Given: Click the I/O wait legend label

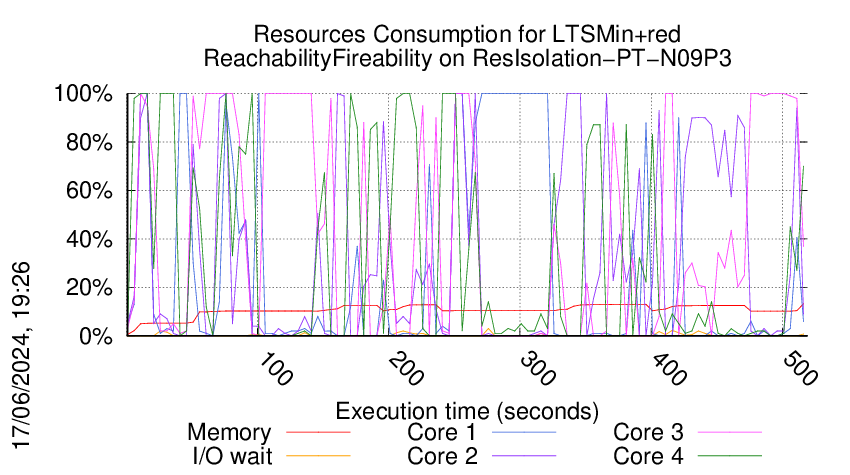Looking at the screenshot, I should point(232,456).
